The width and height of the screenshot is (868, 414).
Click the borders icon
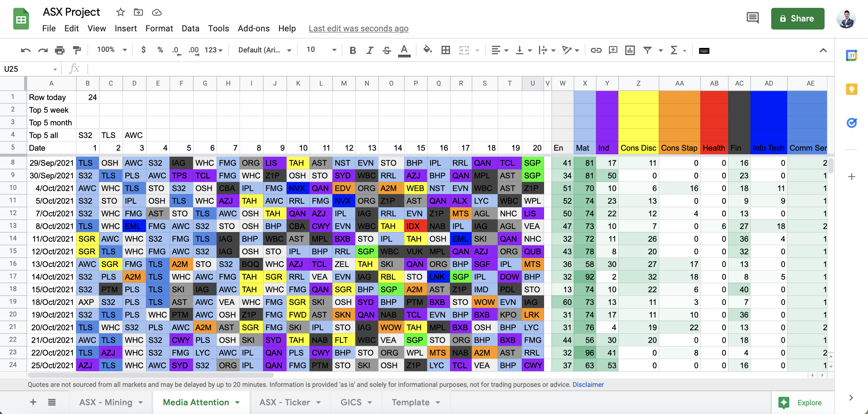tap(445, 51)
